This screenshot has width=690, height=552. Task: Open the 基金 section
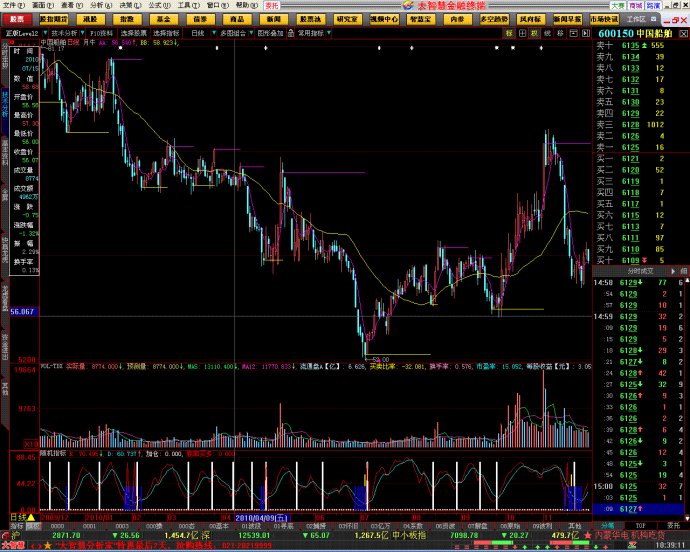[164, 19]
